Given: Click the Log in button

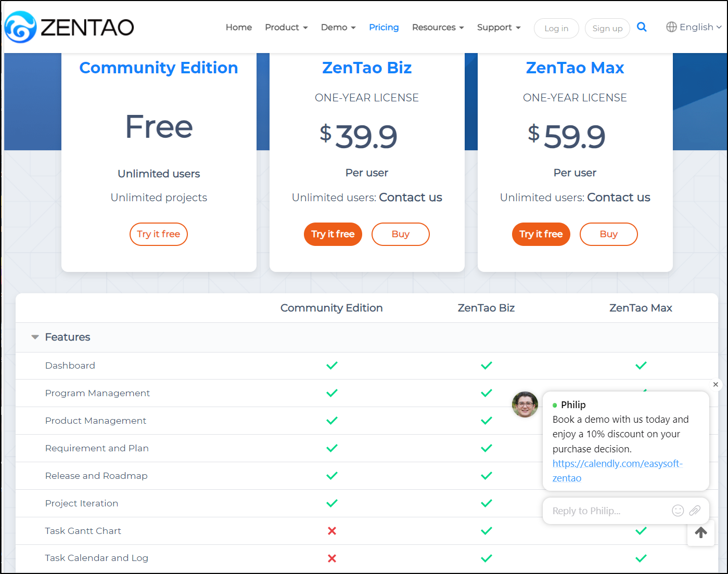Looking at the screenshot, I should point(556,28).
